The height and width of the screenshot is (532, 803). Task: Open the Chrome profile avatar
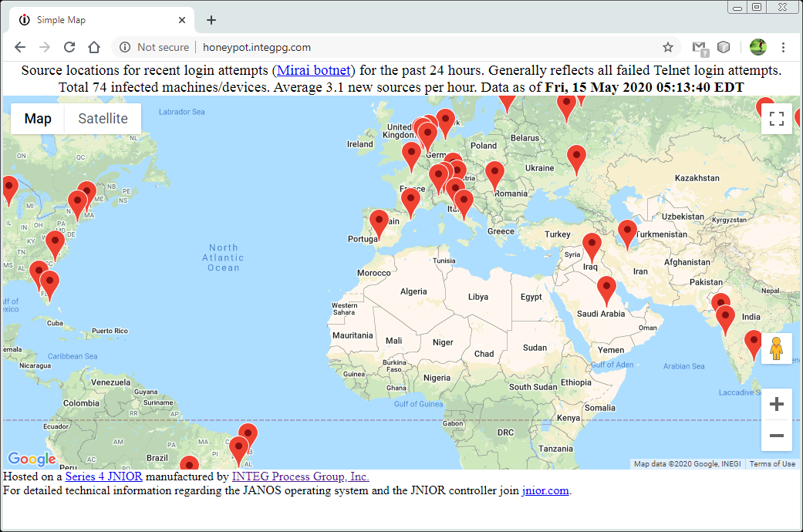[758, 47]
